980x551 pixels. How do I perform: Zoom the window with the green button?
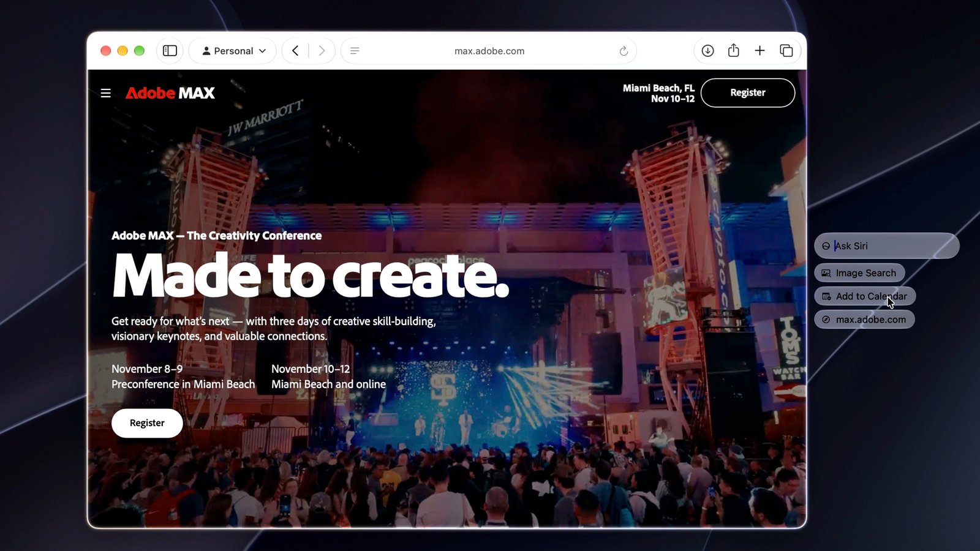pos(139,51)
